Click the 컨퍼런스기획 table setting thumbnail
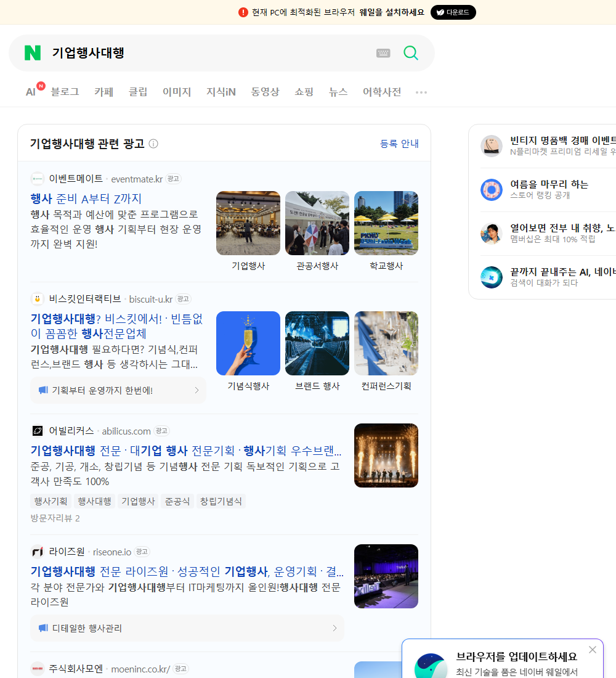The image size is (616, 678). click(x=386, y=343)
